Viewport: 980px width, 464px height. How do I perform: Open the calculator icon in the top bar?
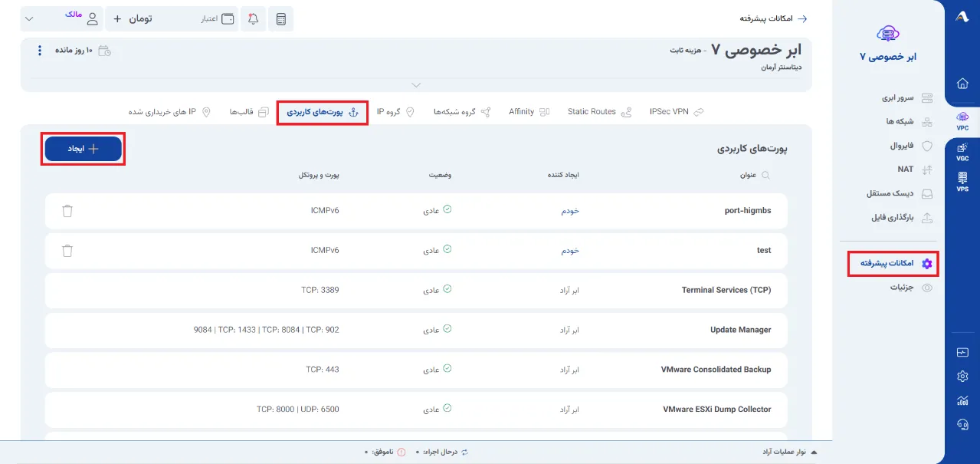point(281,19)
